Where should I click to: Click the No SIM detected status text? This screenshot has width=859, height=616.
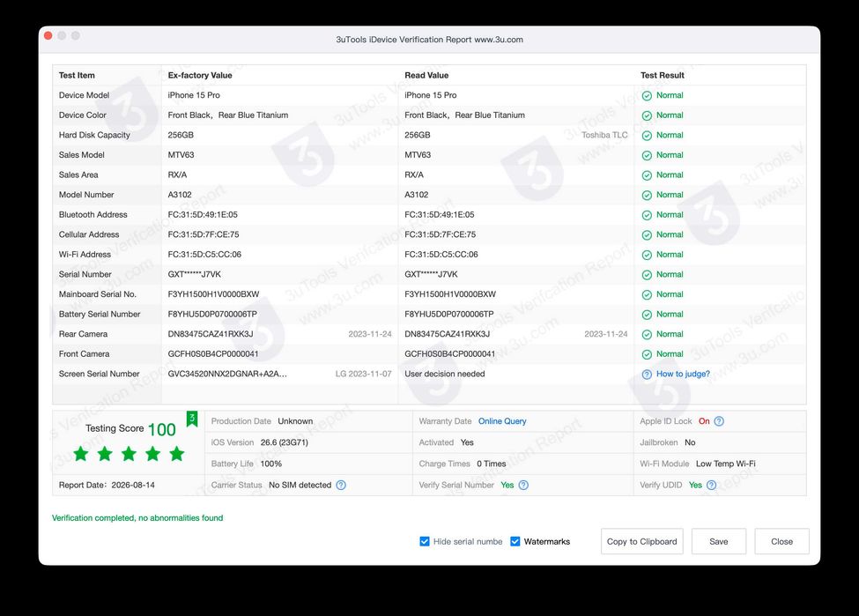[x=300, y=485]
